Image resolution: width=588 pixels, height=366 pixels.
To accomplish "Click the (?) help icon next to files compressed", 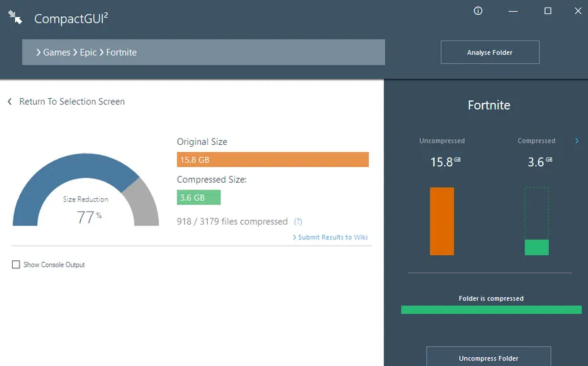I will [298, 222].
